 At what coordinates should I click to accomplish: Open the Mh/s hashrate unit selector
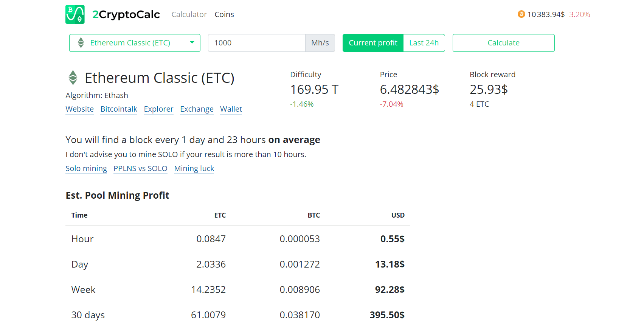[320, 43]
